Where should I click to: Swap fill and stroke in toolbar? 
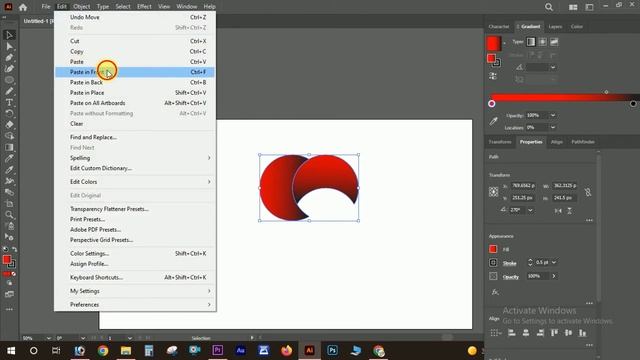(14, 249)
